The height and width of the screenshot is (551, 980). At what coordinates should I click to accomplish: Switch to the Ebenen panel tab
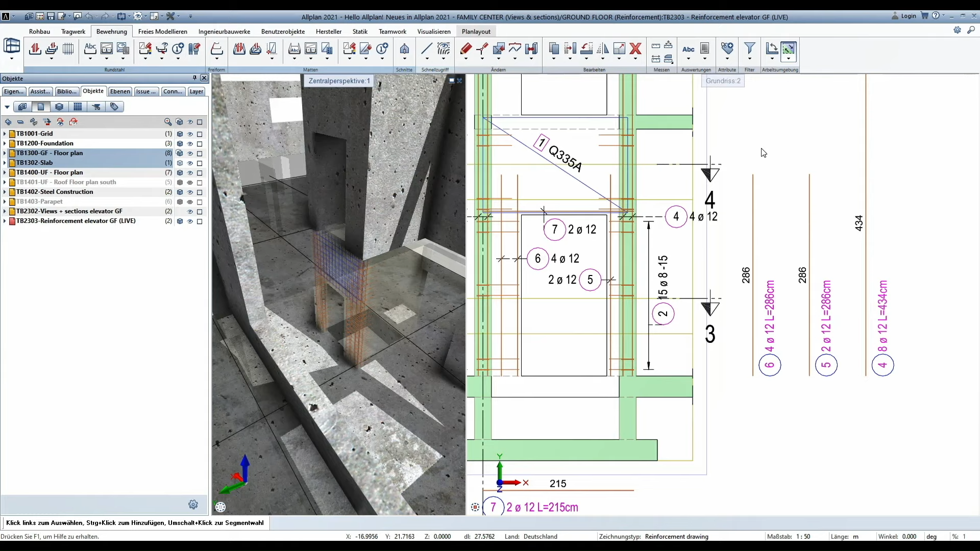tap(120, 91)
